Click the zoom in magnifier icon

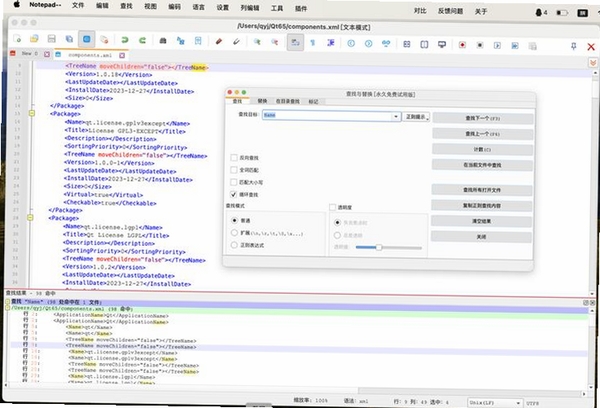click(257, 42)
